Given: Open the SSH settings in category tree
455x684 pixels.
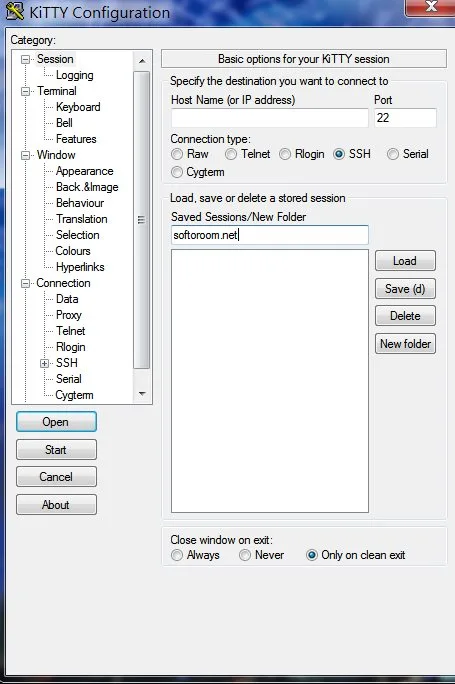Looking at the screenshot, I should click(x=67, y=363).
